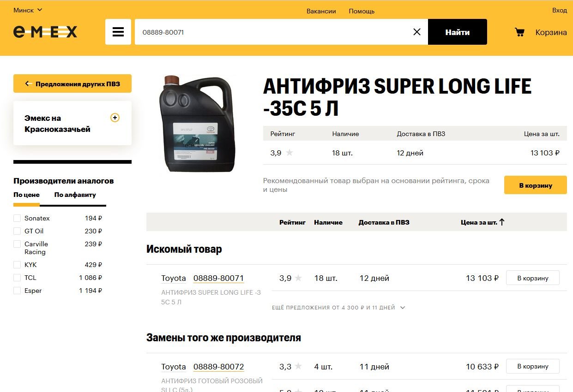Click the star beside rating 3,3 for 08889-80072

[x=298, y=367]
